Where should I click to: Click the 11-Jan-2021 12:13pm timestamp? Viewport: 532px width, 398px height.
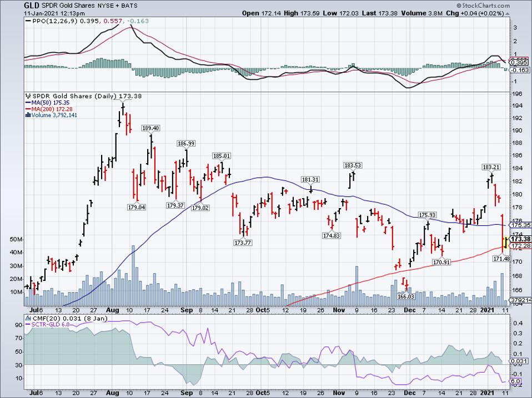[54, 13]
